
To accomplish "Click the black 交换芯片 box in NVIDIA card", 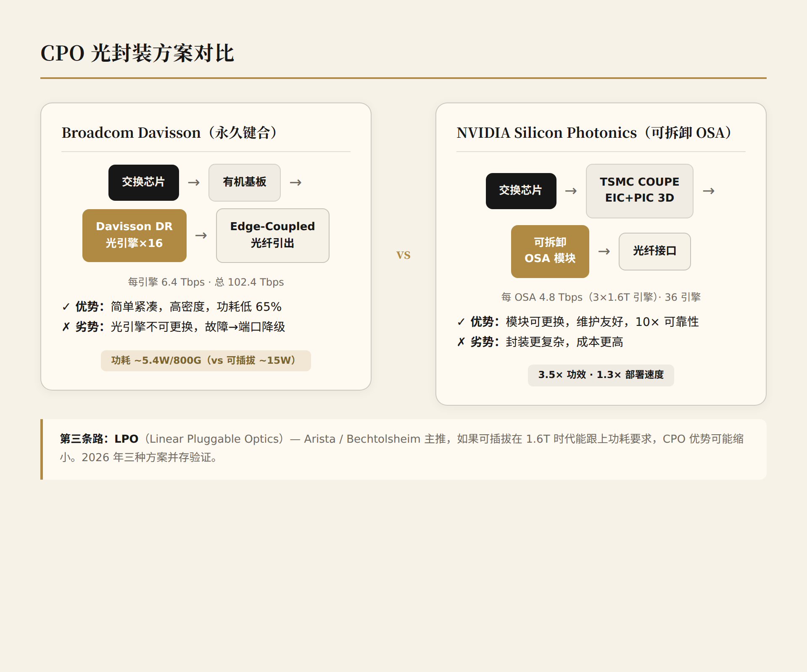I will tap(521, 191).
